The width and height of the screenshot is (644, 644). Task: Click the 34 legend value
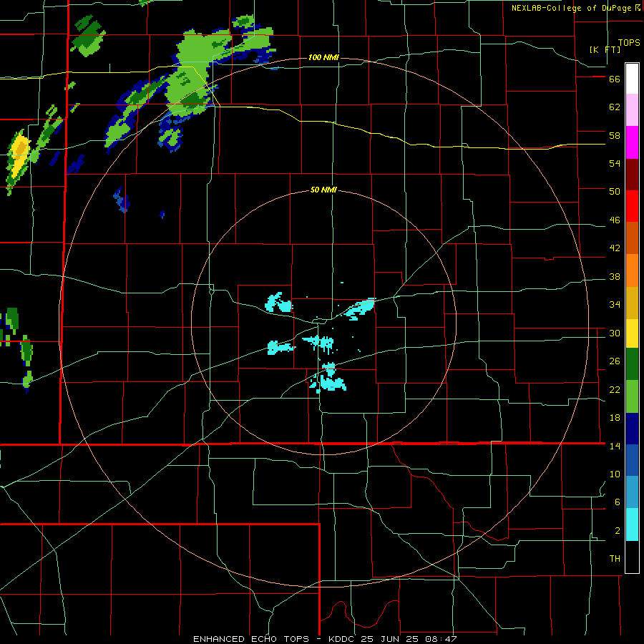coord(615,305)
